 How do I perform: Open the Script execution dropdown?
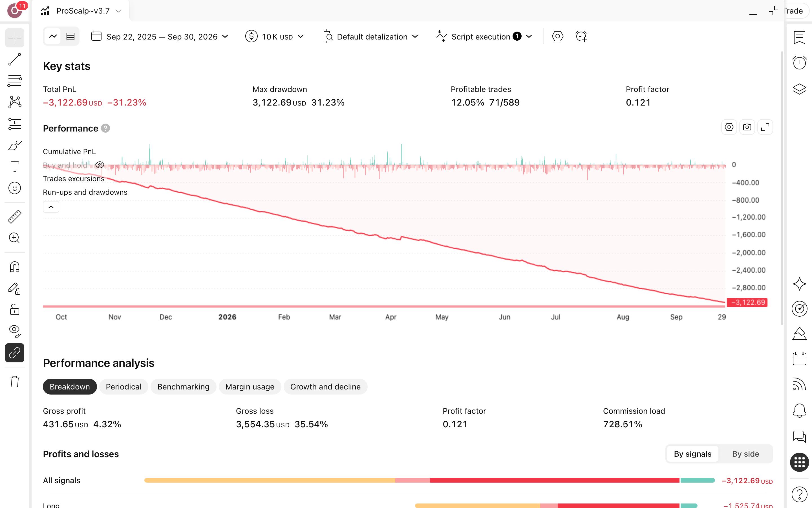pos(484,37)
